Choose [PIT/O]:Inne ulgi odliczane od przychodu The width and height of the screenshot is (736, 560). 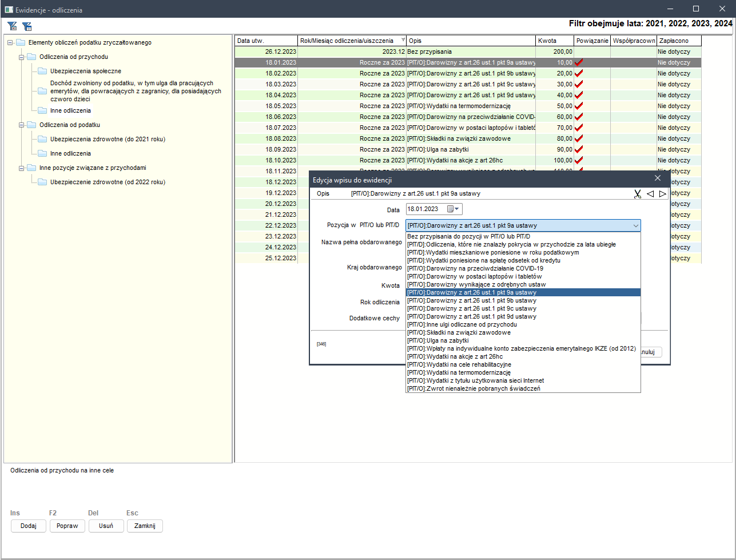click(x=523, y=324)
